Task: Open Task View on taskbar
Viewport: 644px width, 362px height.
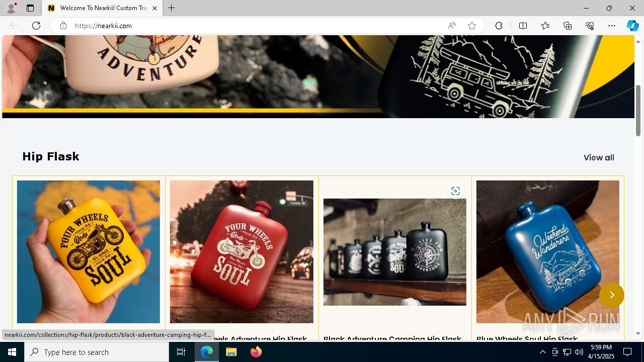Action: (181, 352)
